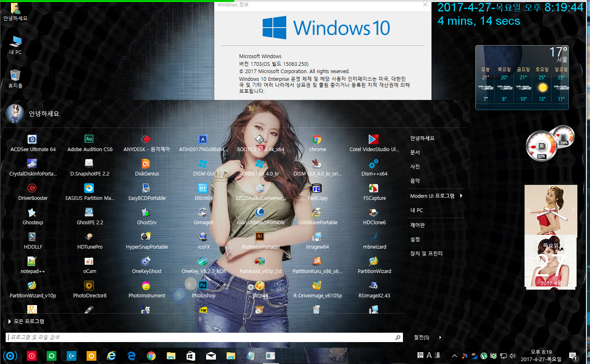Open Ghostexp
Image resolution: width=590 pixels, height=364 pixels.
(33, 217)
